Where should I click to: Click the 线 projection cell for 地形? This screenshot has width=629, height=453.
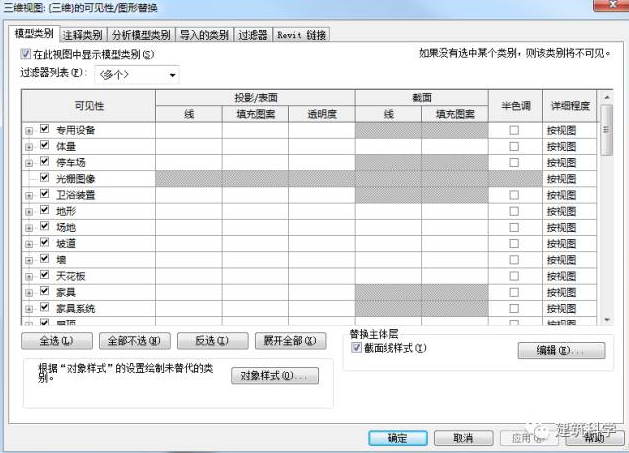coord(188,211)
